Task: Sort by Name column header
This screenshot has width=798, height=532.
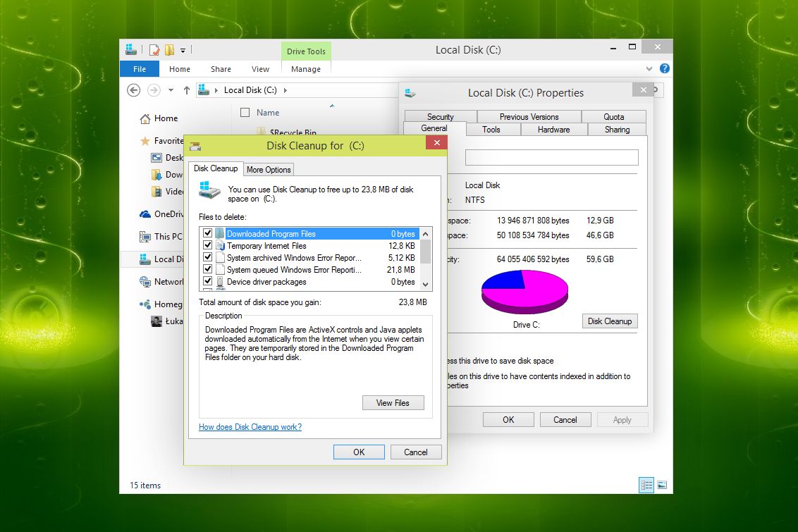Action: pyautogui.click(x=268, y=113)
